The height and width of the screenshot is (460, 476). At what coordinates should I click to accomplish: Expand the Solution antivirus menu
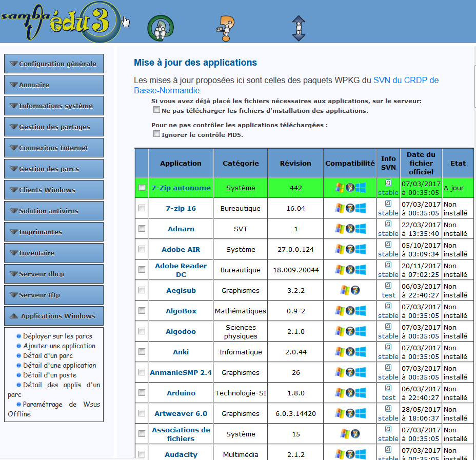coord(54,211)
